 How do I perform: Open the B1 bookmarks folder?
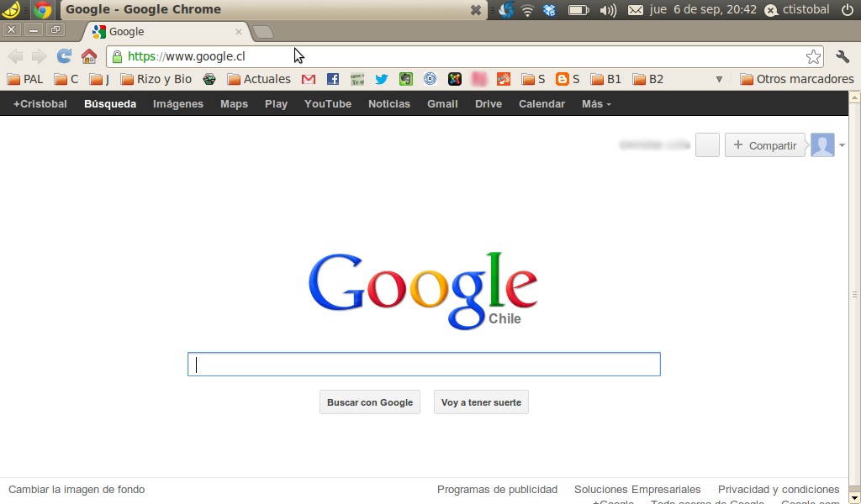[606, 80]
